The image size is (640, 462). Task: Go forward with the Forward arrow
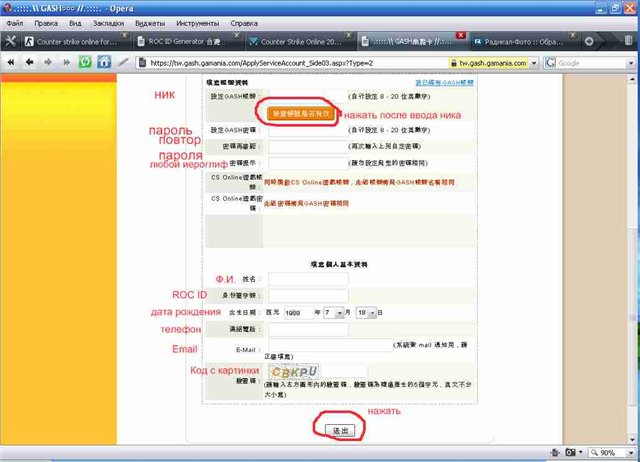click(48, 62)
